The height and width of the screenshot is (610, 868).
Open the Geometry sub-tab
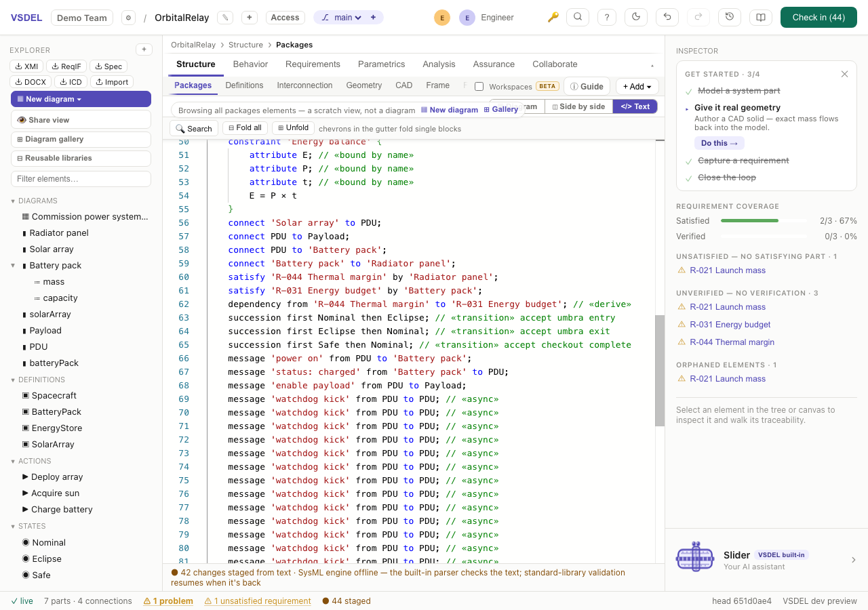pos(364,85)
